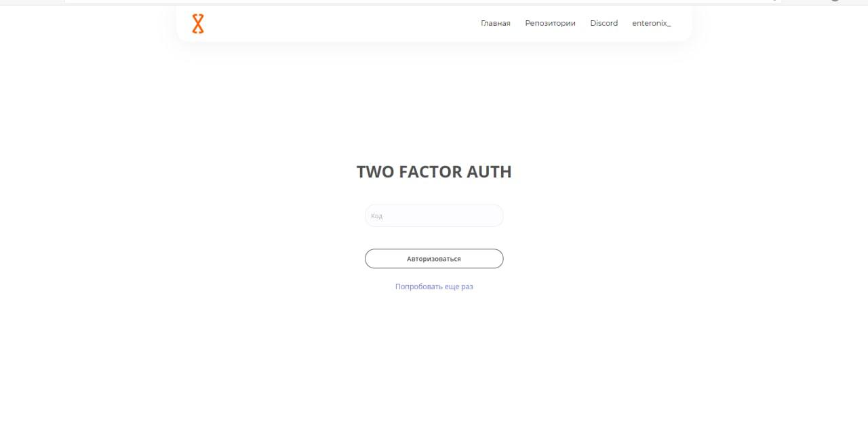The width and height of the screenshot is (868, 441).
Task: Go to Репозитории in the navbar
Action: click(550, 23)
